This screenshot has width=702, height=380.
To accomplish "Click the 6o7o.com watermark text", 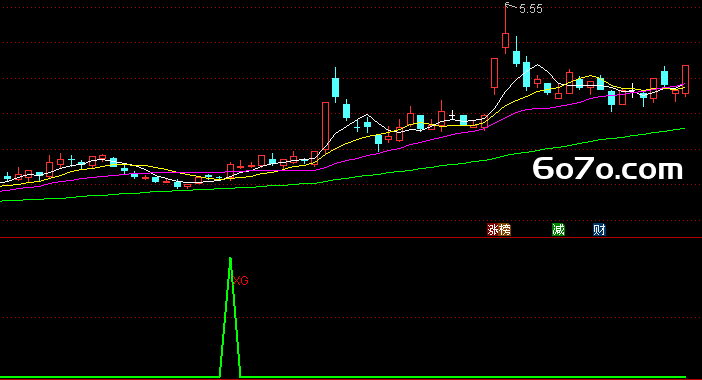I will point(608,169).
